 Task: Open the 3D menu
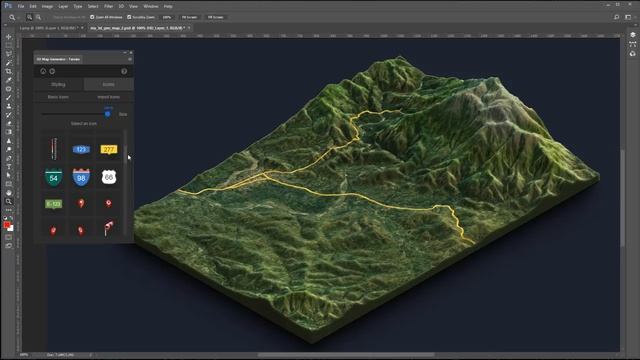[121, 6]
